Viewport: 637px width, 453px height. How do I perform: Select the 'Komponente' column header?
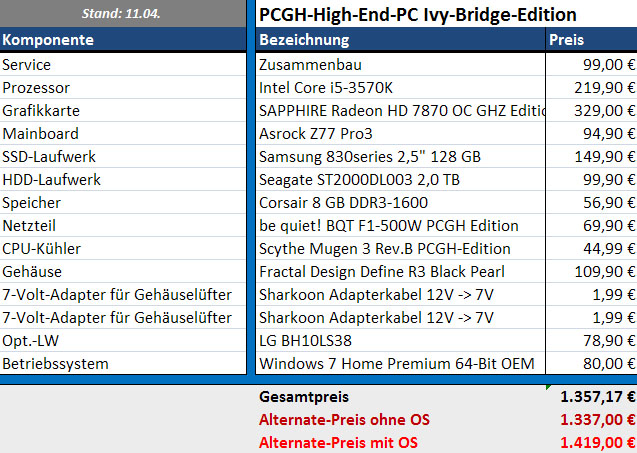coord(123,39)
